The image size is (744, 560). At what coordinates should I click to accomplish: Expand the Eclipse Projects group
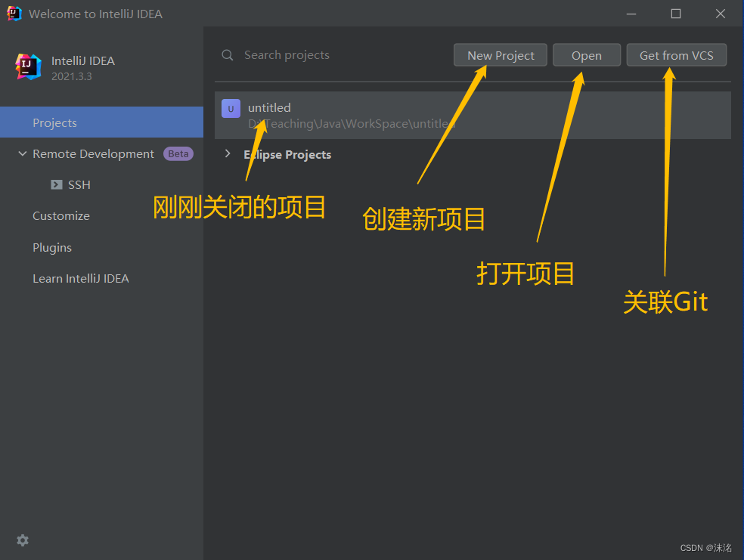(x=228, y=153)
